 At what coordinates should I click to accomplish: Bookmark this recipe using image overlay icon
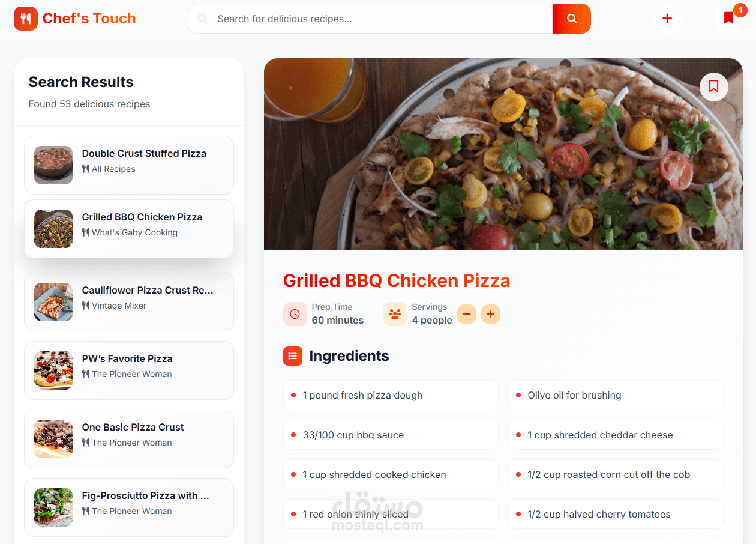[713, 86]
